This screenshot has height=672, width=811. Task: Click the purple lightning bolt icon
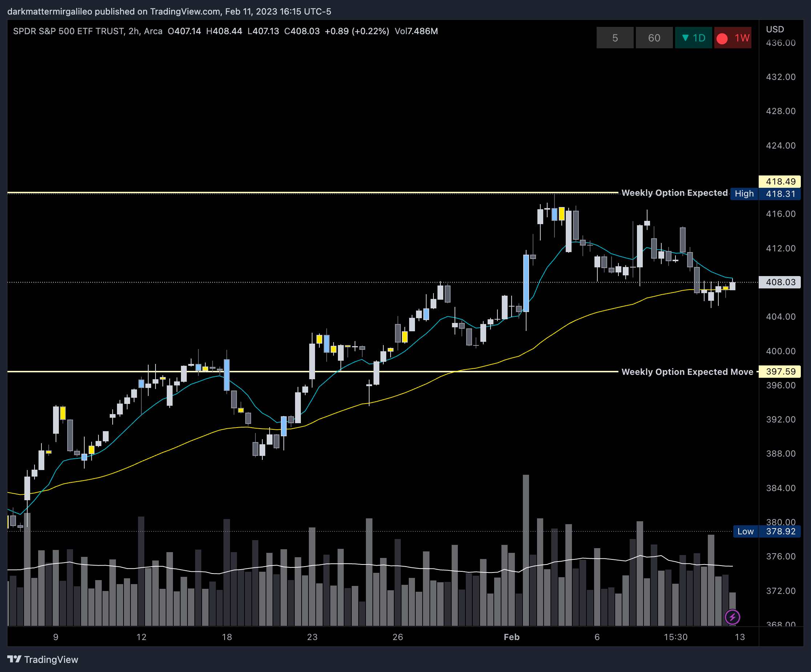pos(732,617)
